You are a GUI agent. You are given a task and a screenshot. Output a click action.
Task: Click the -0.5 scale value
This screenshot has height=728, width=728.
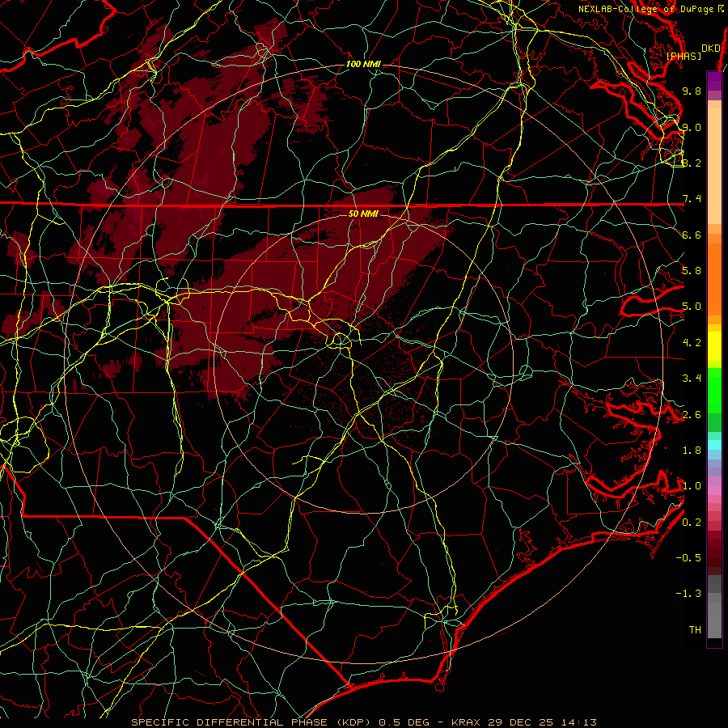(x=688, y=558)
